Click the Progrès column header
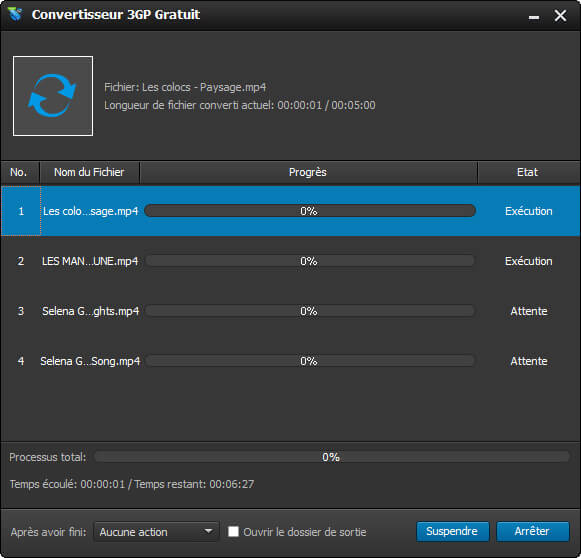Screen dimensions: 581x558 click(x=308, y=172)
